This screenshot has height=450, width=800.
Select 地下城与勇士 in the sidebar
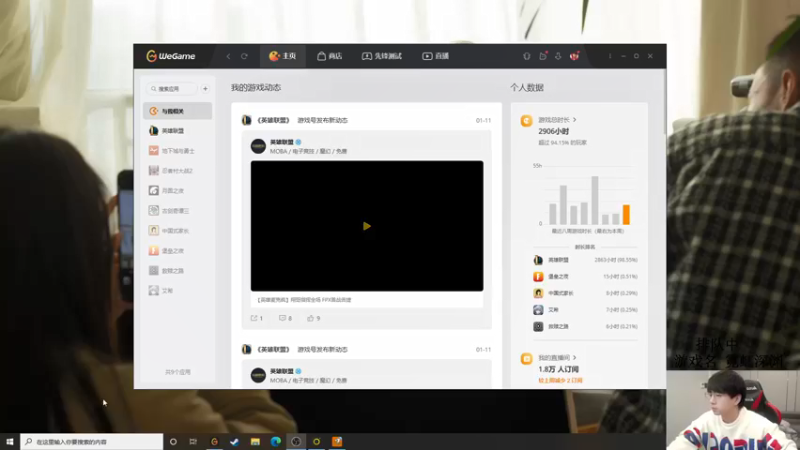[178, 151]
